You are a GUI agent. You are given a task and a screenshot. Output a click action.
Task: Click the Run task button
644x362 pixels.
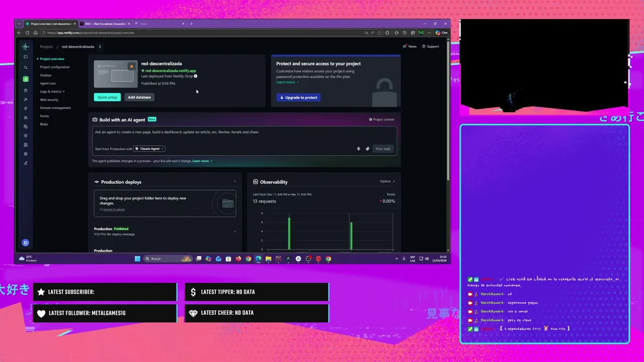383,149
